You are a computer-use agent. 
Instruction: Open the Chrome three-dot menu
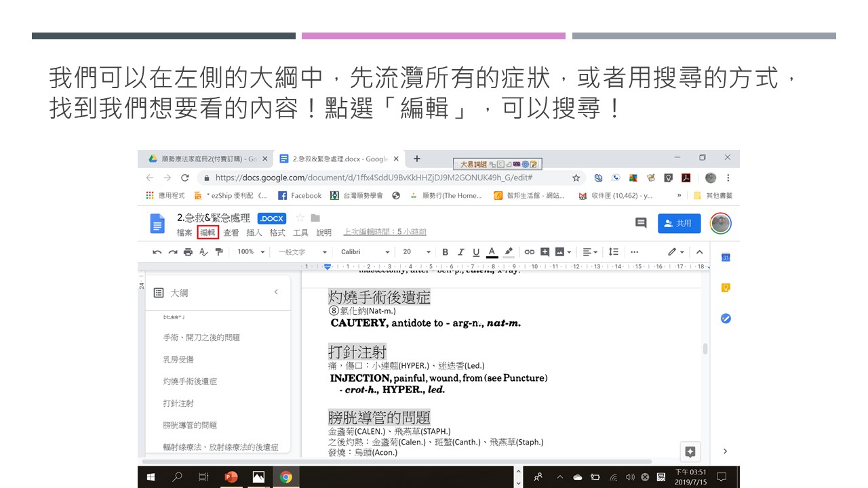(x=728, y=178)
